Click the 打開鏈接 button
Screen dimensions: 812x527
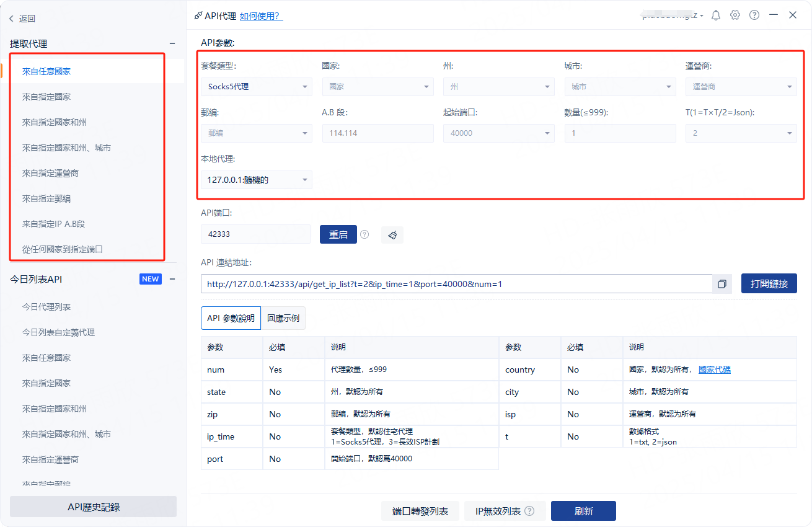769,284
